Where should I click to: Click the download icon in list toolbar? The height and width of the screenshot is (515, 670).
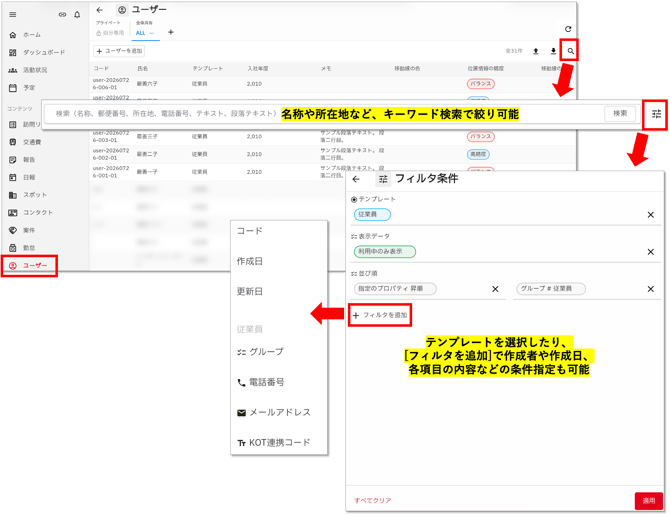[x=553, y=51]
